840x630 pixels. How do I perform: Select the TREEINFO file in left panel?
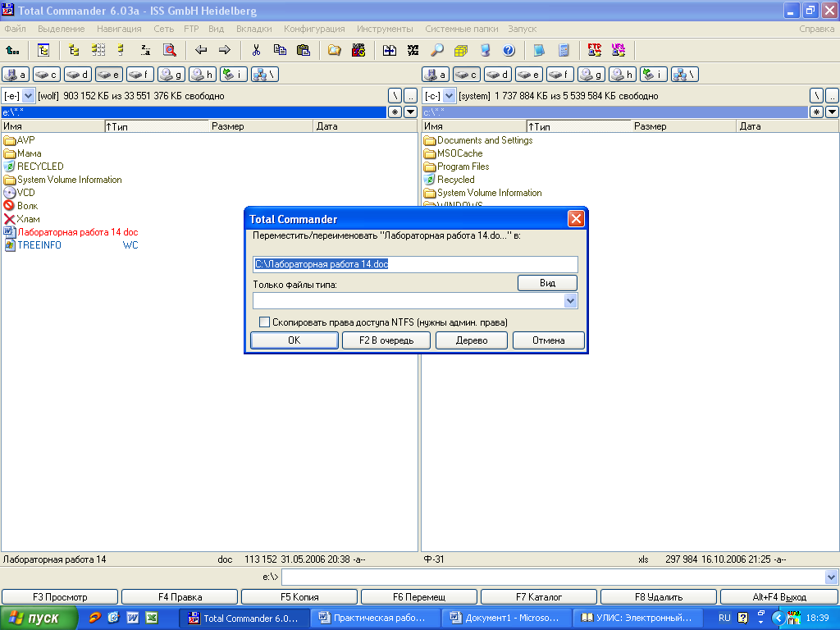71,245
